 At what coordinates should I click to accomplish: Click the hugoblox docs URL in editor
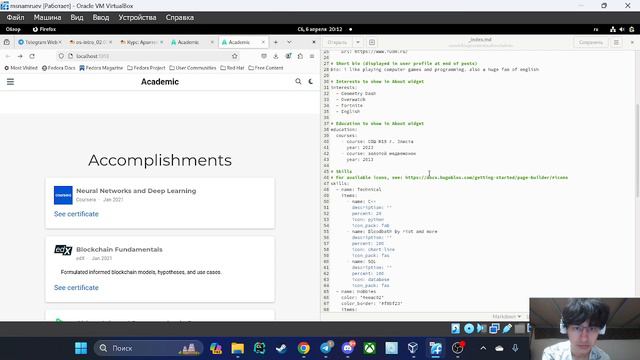[x=486, y=178]
